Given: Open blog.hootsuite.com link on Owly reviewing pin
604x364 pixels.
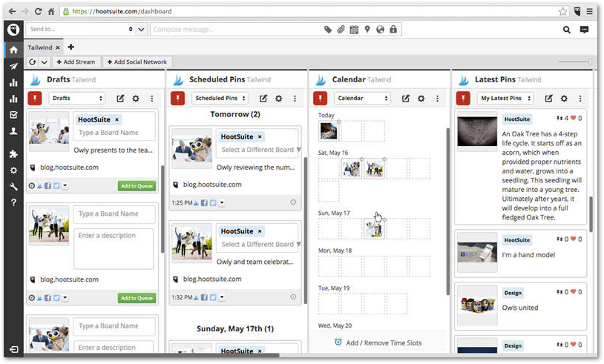Looking at the screenshot, I should (212, 185).
